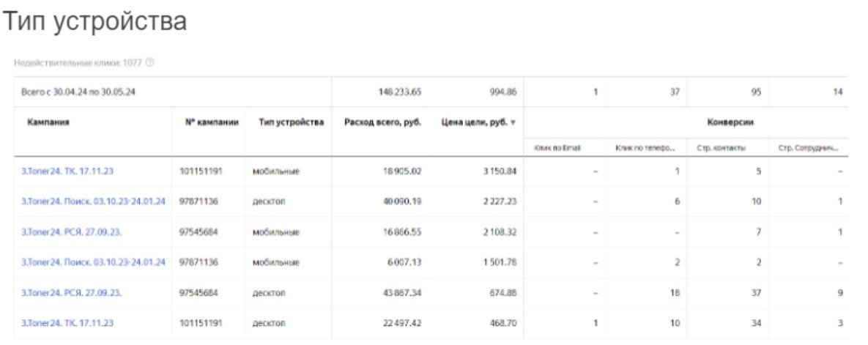Viewport: 868px width, 345px height.
Task: Select the Клик по Email subheader
Action: click(557, 148)
